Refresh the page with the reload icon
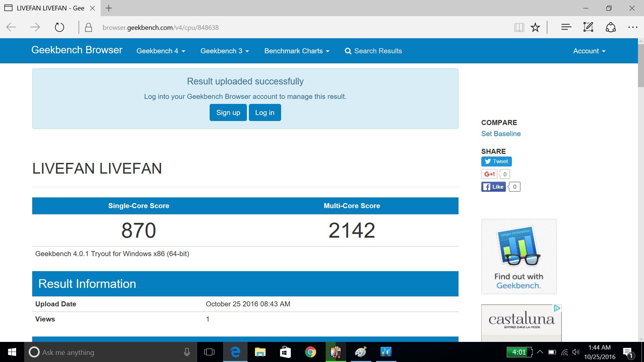644x362 pixels. click(x=59, y=27)
